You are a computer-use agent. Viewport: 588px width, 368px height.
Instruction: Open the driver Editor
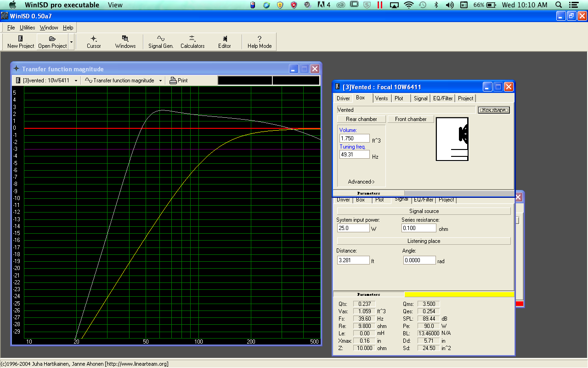[x=225, y=42]
